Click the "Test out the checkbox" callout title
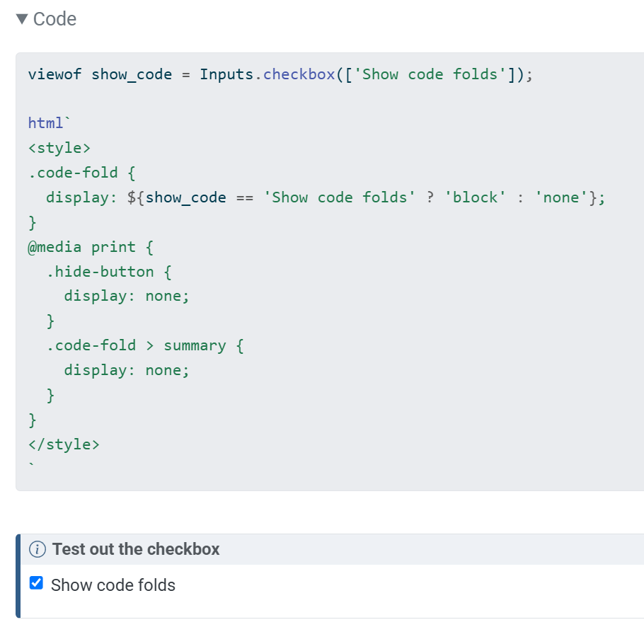 136,549
